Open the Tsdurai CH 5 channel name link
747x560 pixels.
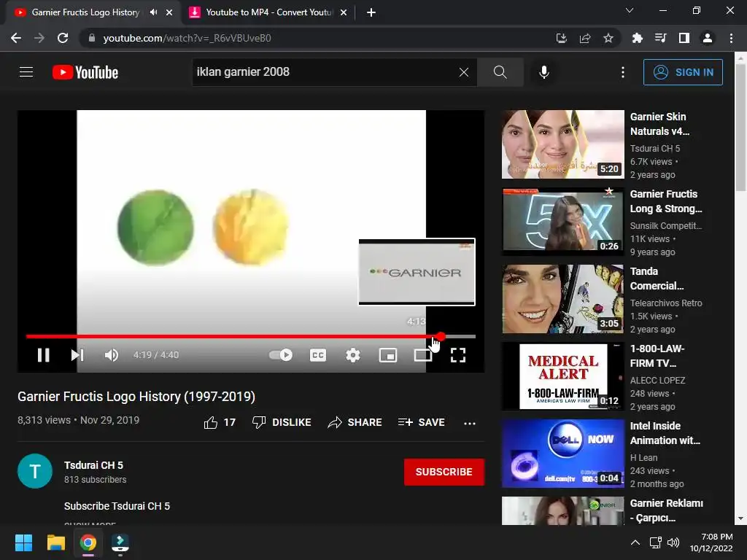[x=93, y=465]
